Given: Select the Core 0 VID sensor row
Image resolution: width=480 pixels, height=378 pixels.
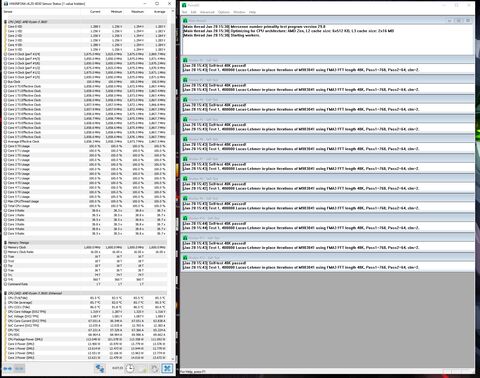Looking at the screenshot, I should [85, 26].
